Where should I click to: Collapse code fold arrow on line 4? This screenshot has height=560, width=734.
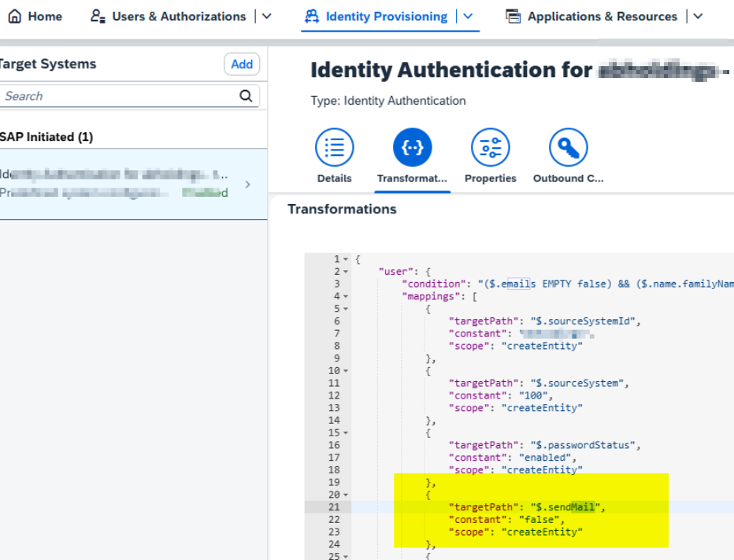(x=346, y=296)
